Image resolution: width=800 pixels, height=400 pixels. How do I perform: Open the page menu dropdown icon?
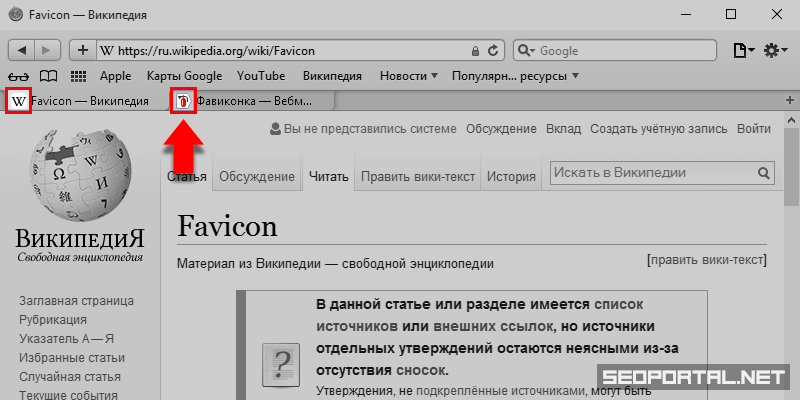743,50
